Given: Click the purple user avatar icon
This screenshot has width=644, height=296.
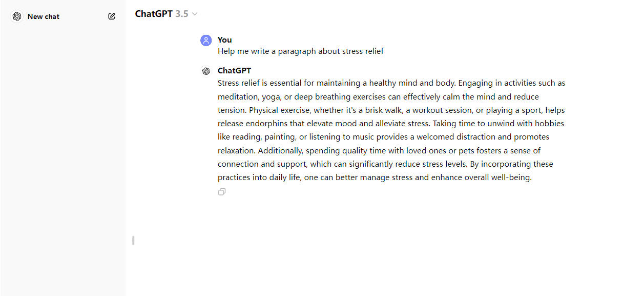Looking at the screenshot, I should click(206, 41).
